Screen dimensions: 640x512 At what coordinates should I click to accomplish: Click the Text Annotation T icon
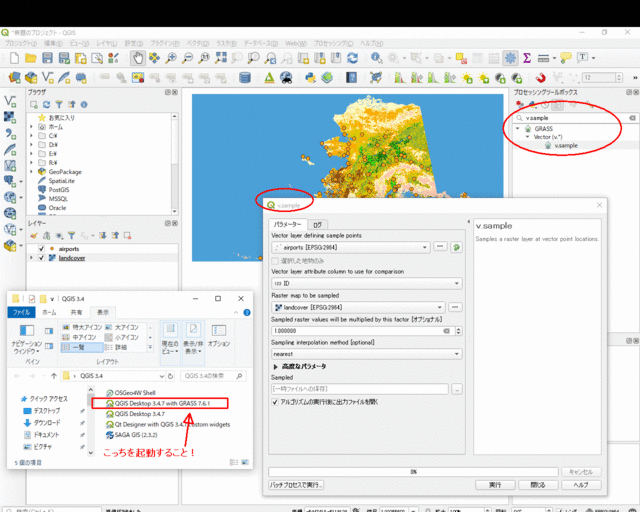pos(582,58)
